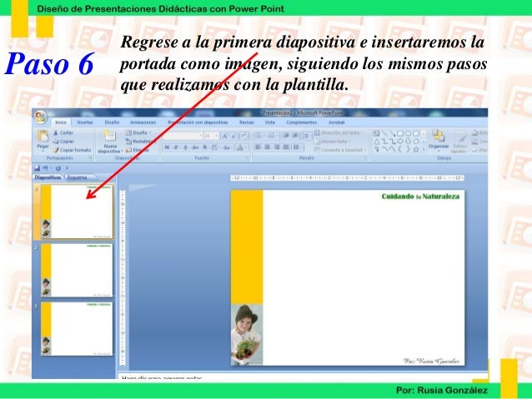Toggle center text alignment
The height and width of the screenshot is (399, 532).
coord(268,147)
